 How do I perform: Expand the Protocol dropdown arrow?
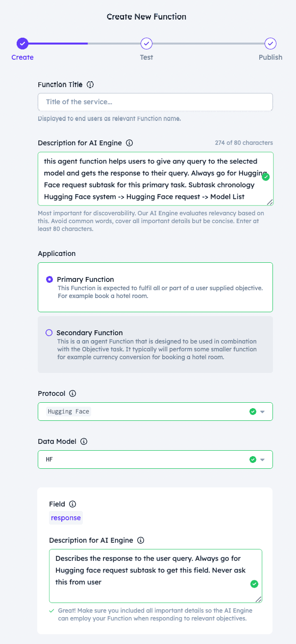[262, 412]
